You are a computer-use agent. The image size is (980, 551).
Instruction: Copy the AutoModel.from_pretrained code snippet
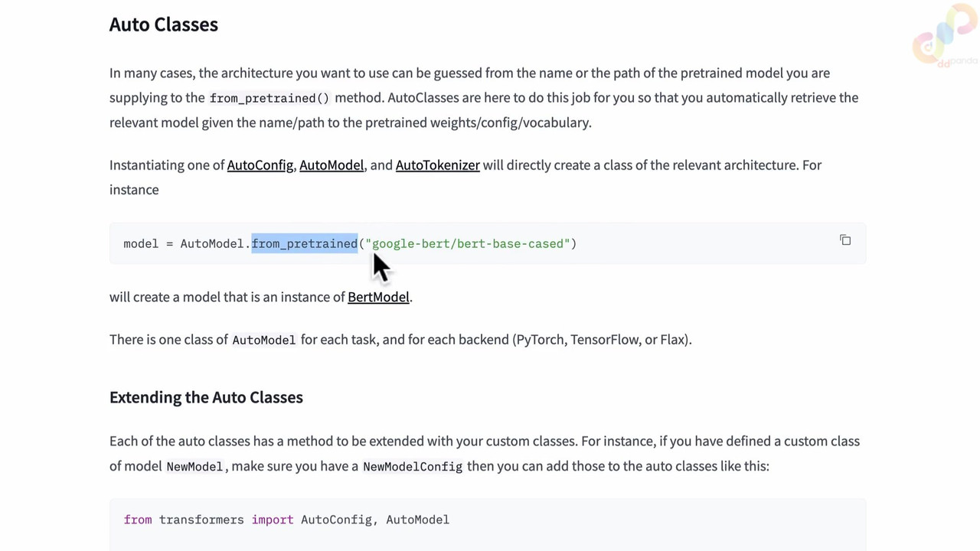845,240
